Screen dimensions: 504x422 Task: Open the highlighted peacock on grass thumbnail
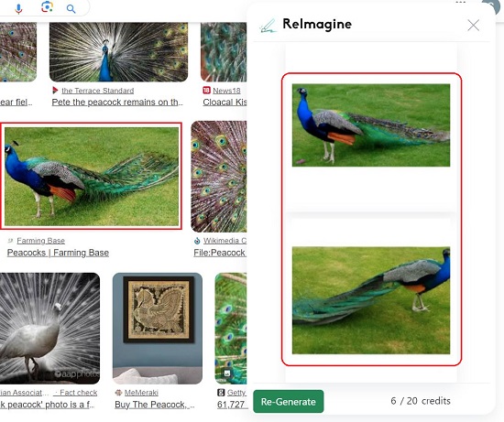click(92, 177)
